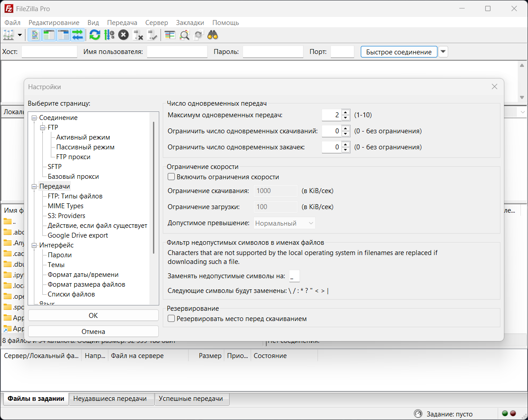
Task: Select S3: Providers tree item
Action: point(66,216)
